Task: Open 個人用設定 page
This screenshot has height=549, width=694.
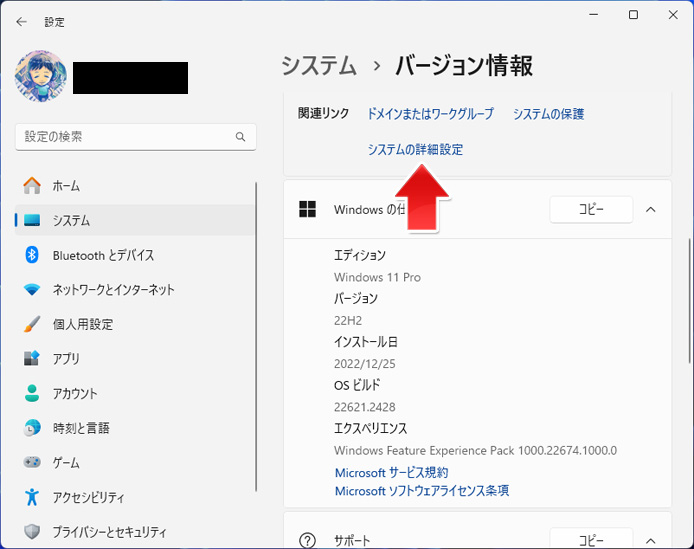Action: pos(135,324)
